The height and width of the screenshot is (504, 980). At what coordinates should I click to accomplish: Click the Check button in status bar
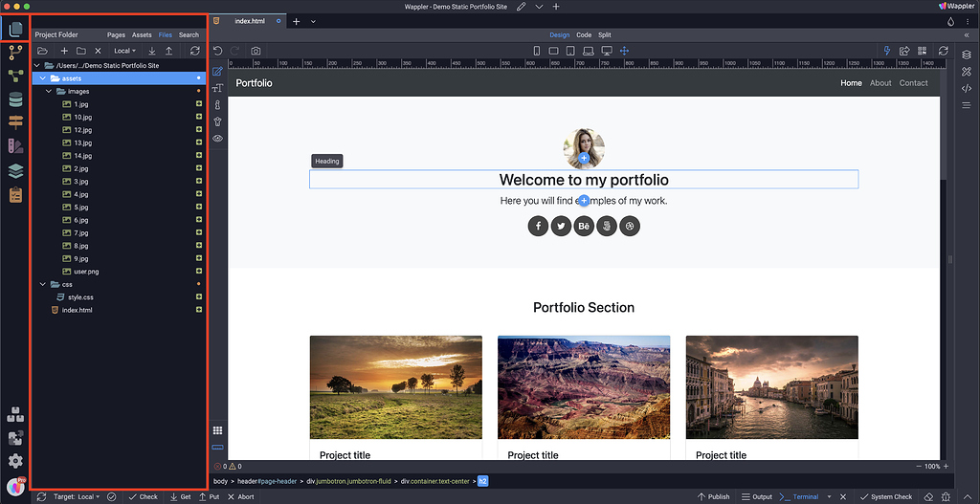(x=144, y=497)
